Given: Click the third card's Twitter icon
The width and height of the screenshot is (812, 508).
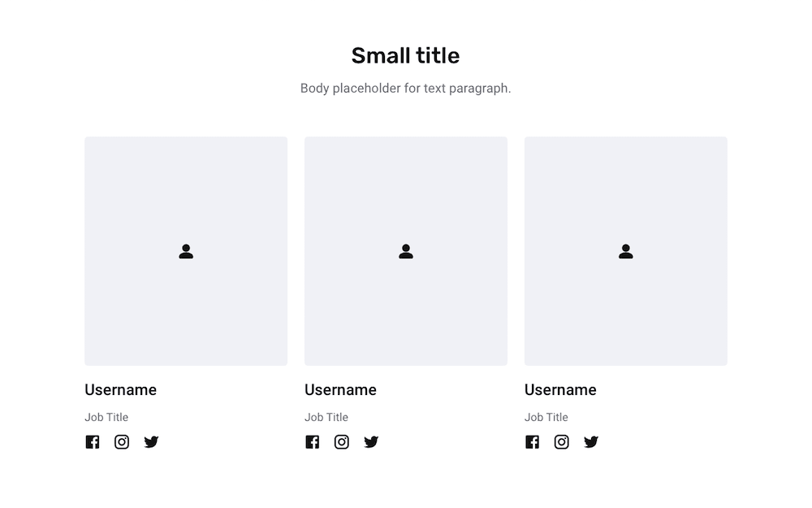Looking at the screenshot, I should click(591, 441).
